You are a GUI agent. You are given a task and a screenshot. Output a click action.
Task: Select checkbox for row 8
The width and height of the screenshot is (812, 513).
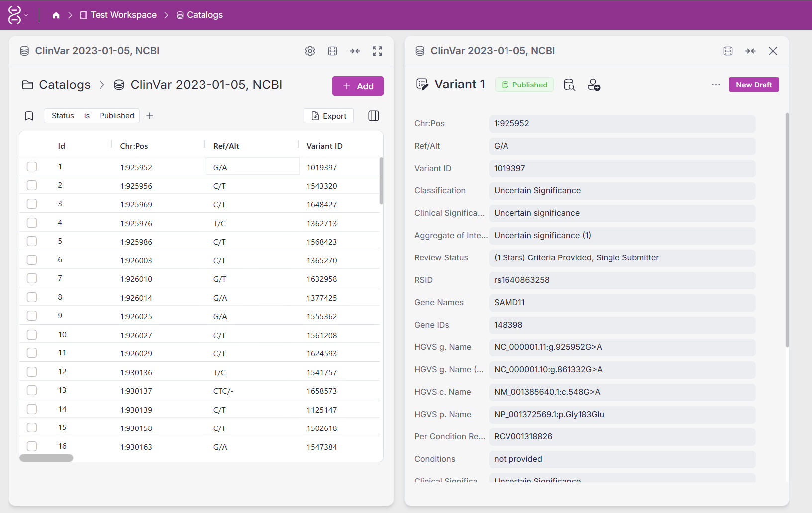32,297
